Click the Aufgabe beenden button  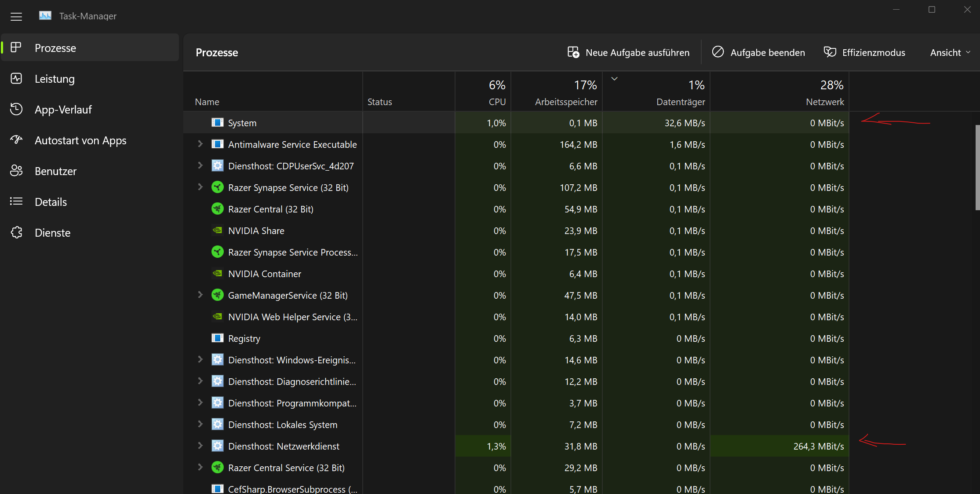758,52
